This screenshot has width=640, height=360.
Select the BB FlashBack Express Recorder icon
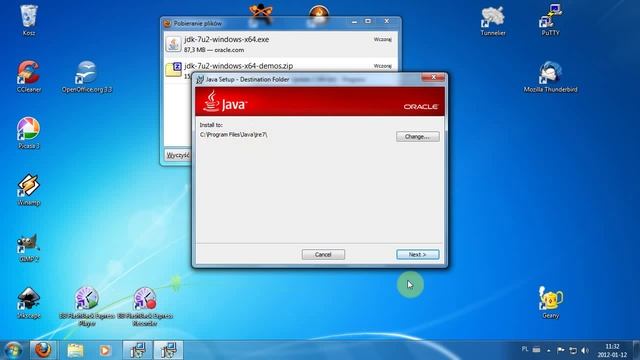(145, 306)
